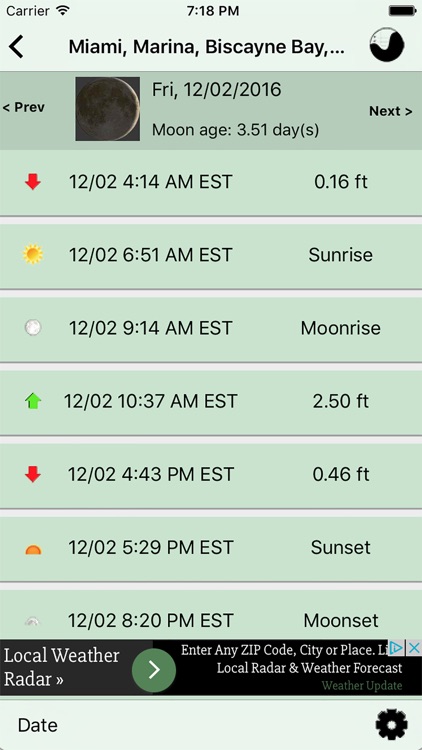Tap the moon icon beside Moonrise
The image size is (422, 750).
(x=33, y=328)
